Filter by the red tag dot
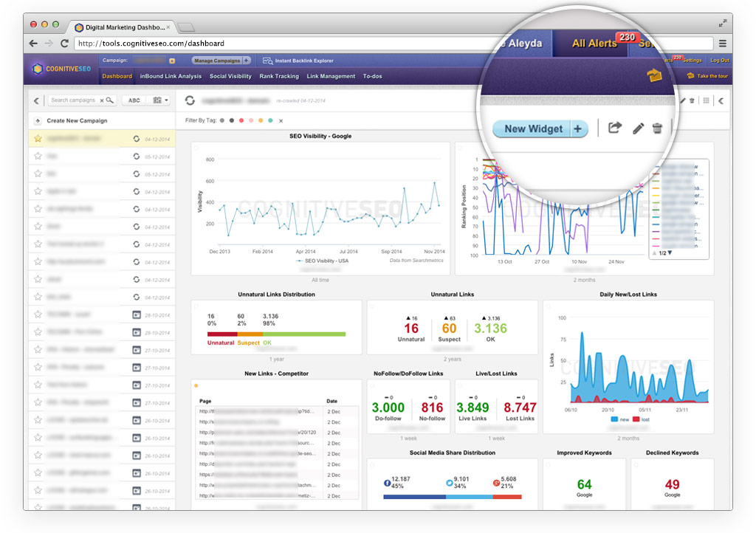Viewport: 756px width, 533px height. tap(241, 120)
